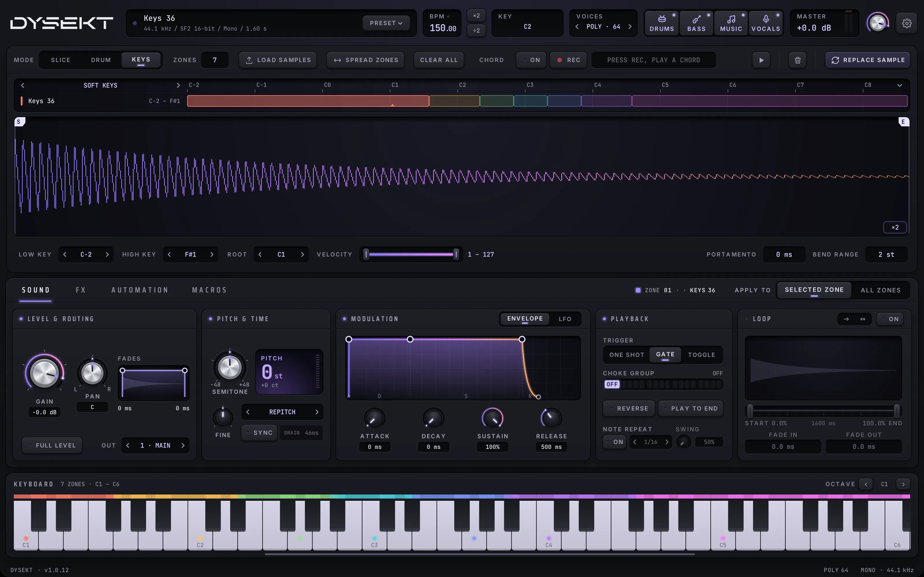
Task: Select the forward loop direction arrow
Action: (847, 319)
